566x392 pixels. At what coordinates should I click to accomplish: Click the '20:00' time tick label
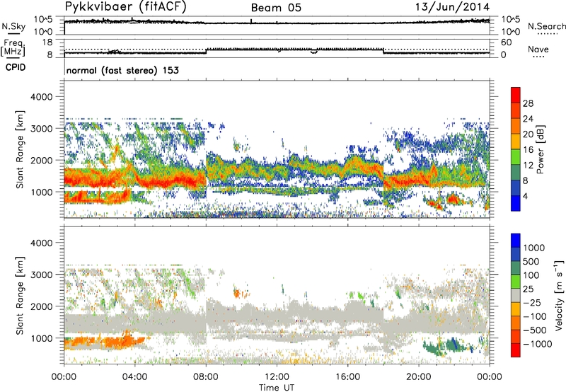419,377
